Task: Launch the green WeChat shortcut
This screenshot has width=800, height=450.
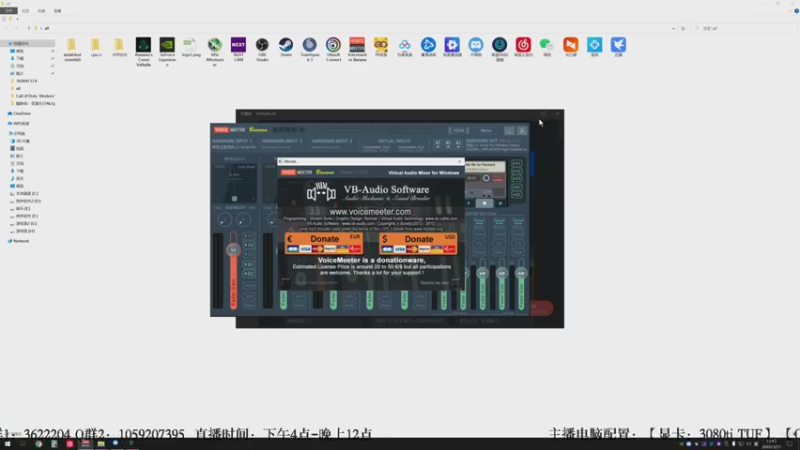Action: (x=546, y=47)
